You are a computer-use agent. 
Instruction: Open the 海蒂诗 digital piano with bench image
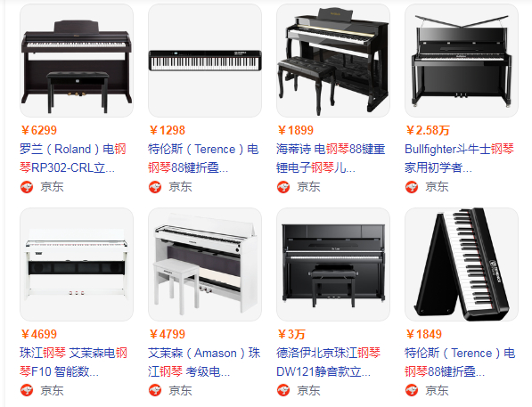coord(333,61)
